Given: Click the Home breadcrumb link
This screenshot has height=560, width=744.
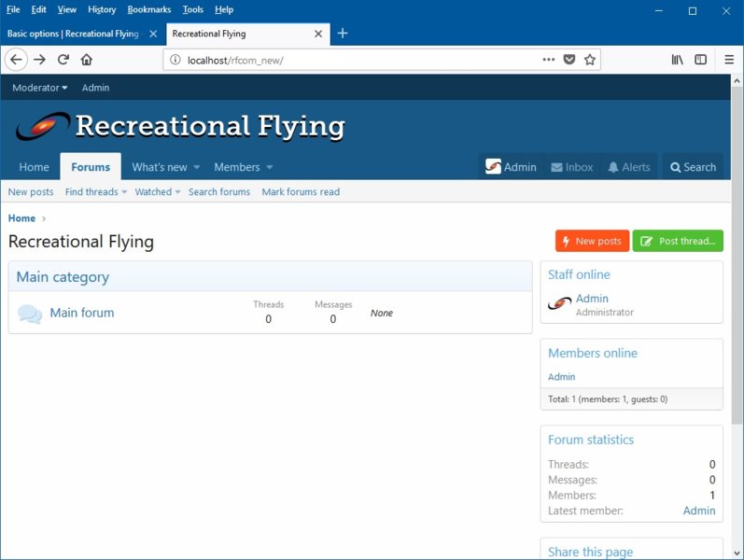Looking at the screenshot, I should 21,218.
